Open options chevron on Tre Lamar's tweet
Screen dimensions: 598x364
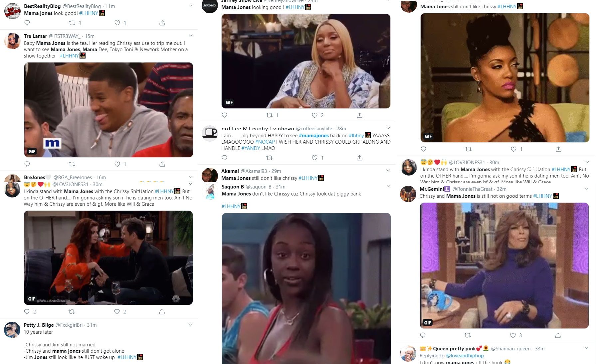pyautogui.click(x=191, y=36)
